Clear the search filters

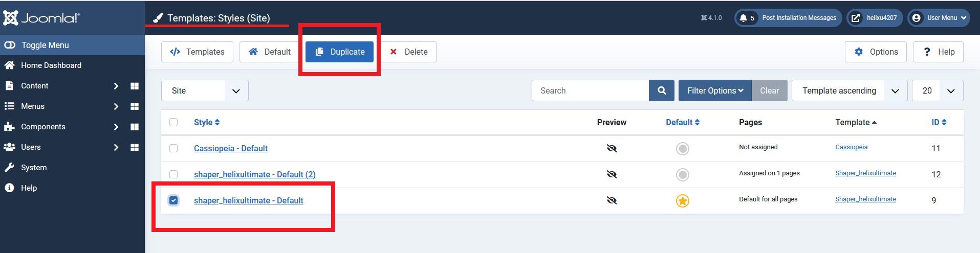769,90
